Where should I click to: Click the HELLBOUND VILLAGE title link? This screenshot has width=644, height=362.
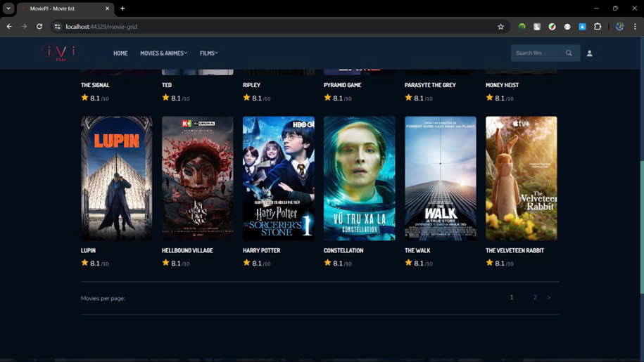[x=187, y=250]
